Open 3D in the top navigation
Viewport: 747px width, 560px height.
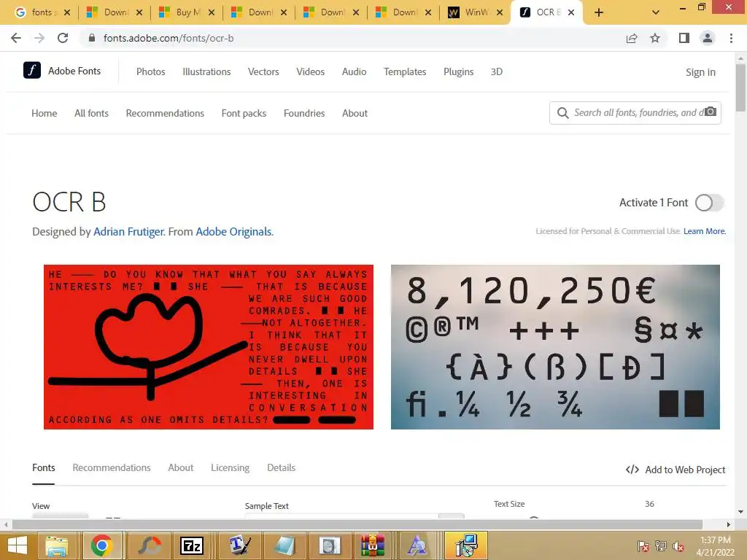click(x=496, y=71)
